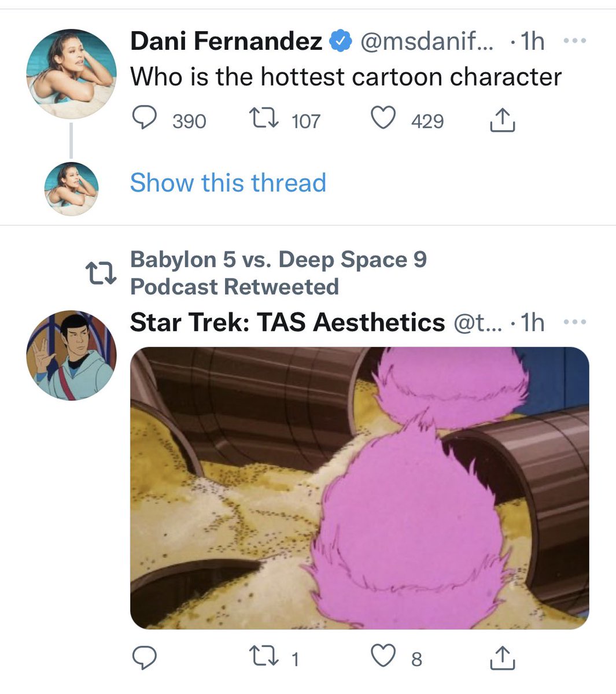
Task: Open Dani Fernandez's profile picture
Action: point(71,74)
